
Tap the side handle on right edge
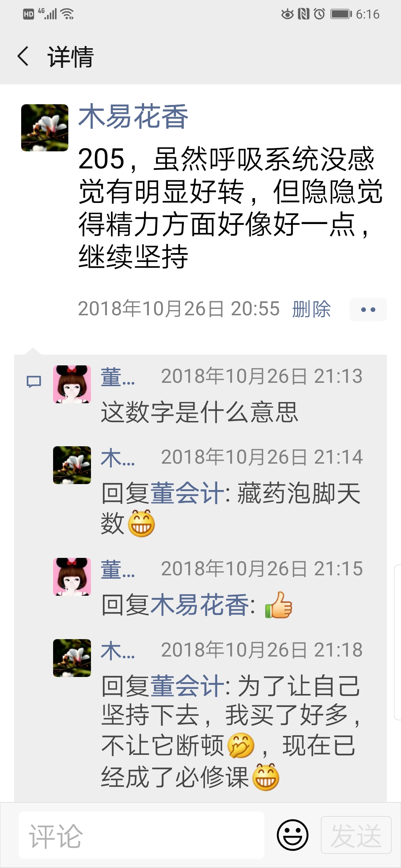(397, 642)
